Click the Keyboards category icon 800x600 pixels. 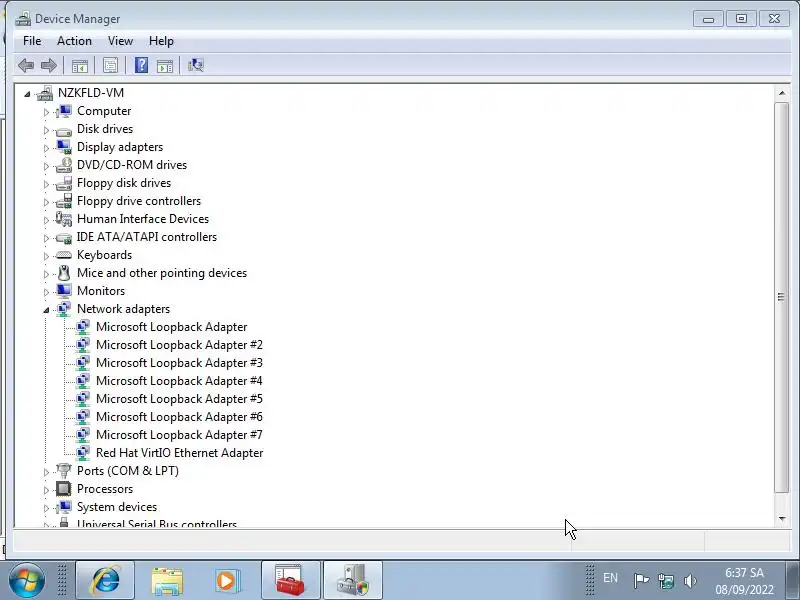(64, 255)
